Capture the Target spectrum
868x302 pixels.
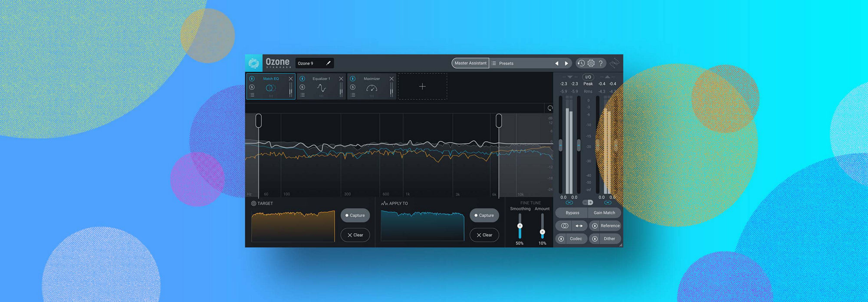355,216
